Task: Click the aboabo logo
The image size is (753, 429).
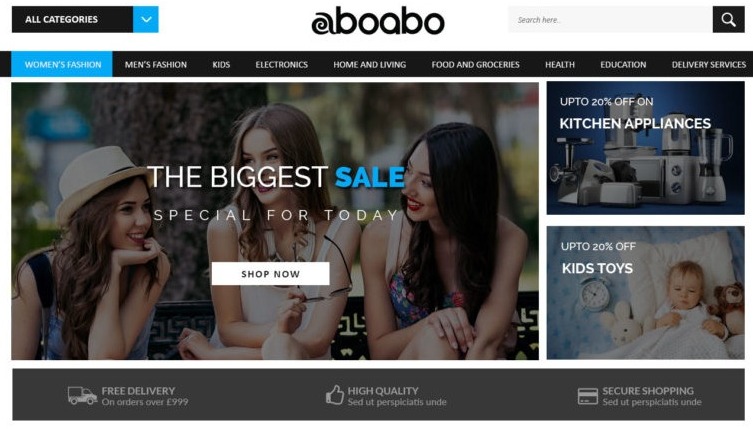Action: [378, 21]
